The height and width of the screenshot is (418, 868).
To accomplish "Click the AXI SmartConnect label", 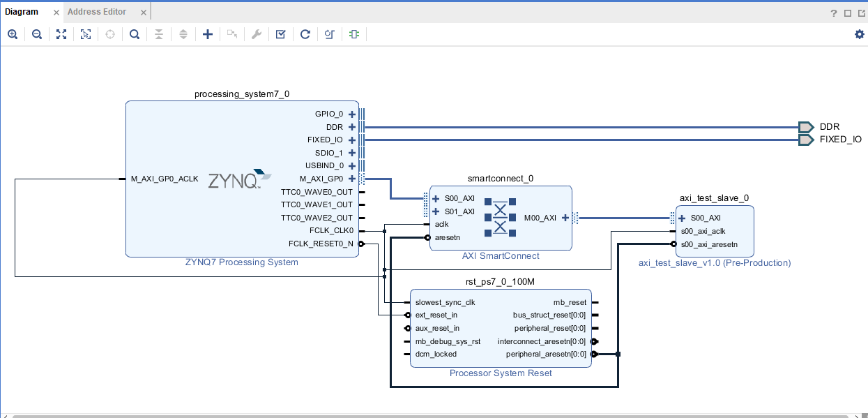I will 501,256.
